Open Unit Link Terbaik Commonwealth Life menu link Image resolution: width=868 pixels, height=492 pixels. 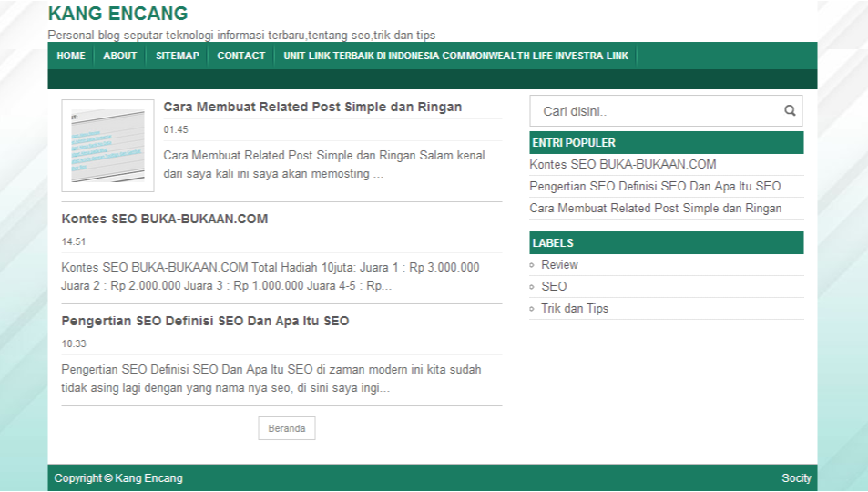[455, 56]
